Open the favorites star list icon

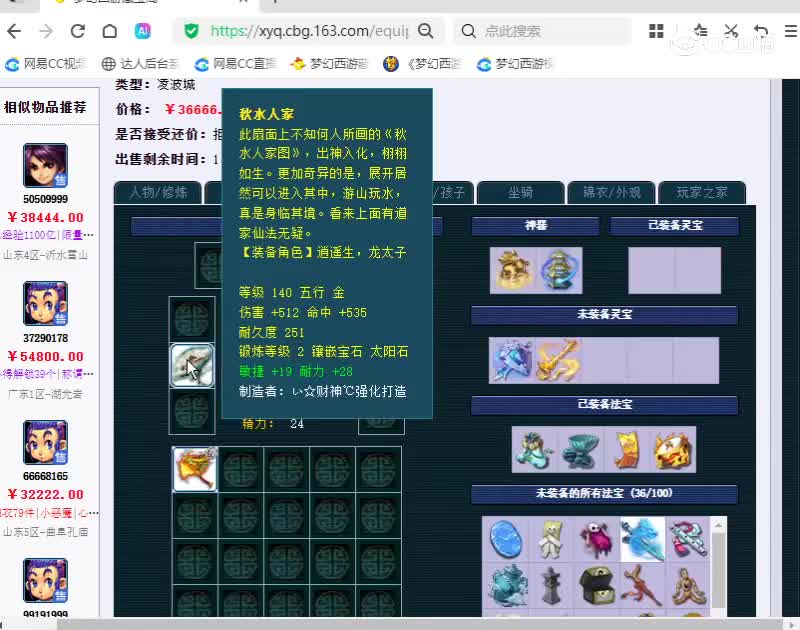tap(700, 31)
